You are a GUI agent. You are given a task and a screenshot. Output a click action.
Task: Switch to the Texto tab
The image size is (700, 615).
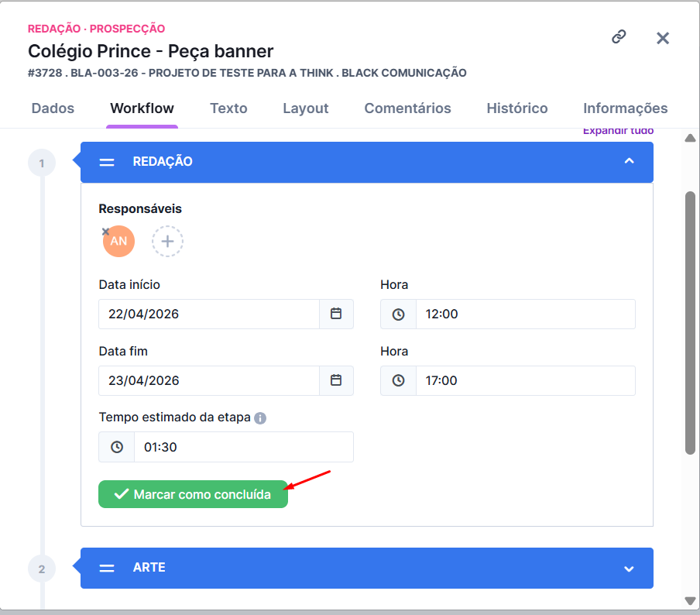tap(228, 108)
